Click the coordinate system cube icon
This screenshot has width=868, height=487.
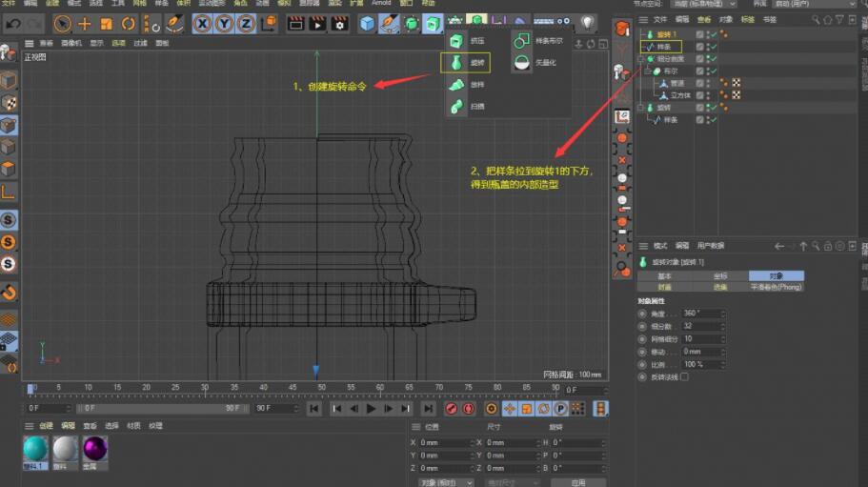[269, 24]
